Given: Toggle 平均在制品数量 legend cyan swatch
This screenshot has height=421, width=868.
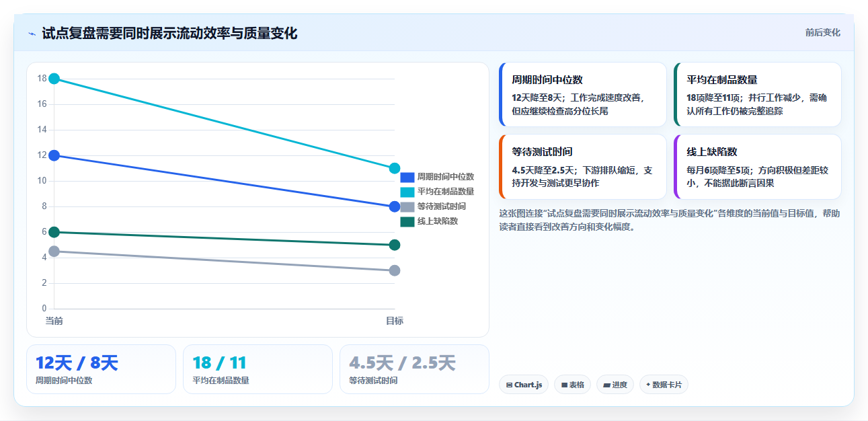Looking at the screenshot, I should [x=407, y=192].
